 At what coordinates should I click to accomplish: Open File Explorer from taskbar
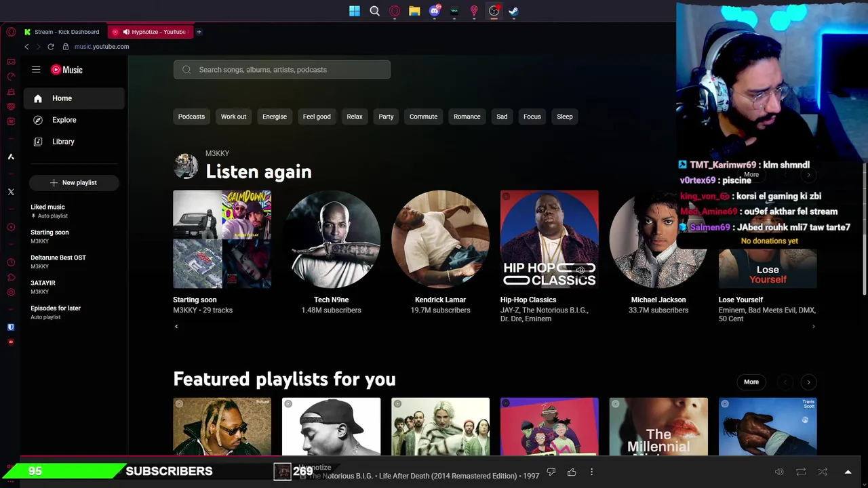pos(414,11)
